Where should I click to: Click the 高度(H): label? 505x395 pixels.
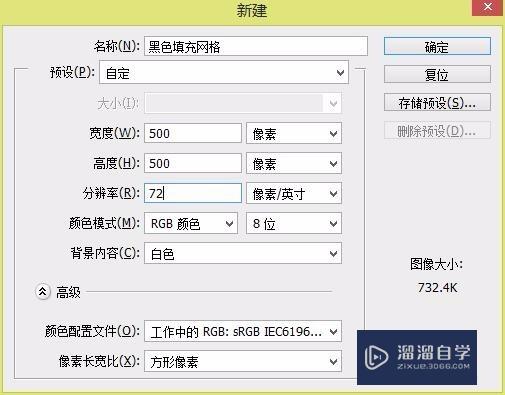click(x=116, y=163)
